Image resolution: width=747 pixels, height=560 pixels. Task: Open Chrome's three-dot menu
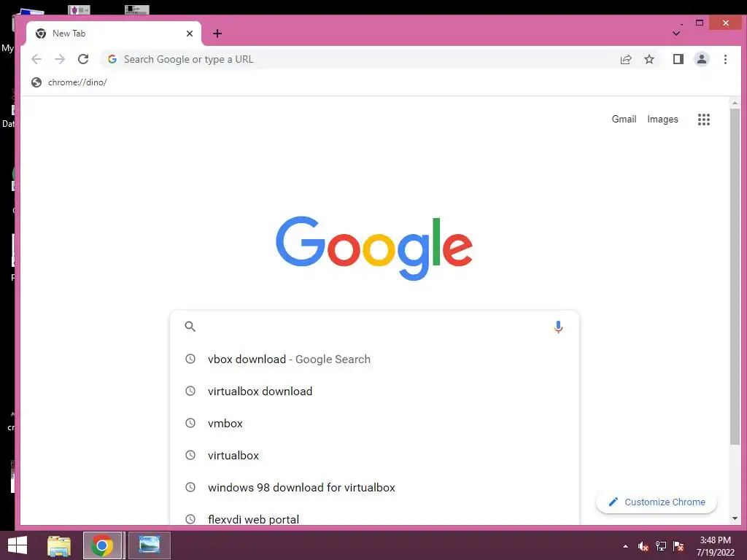[725, 59]
